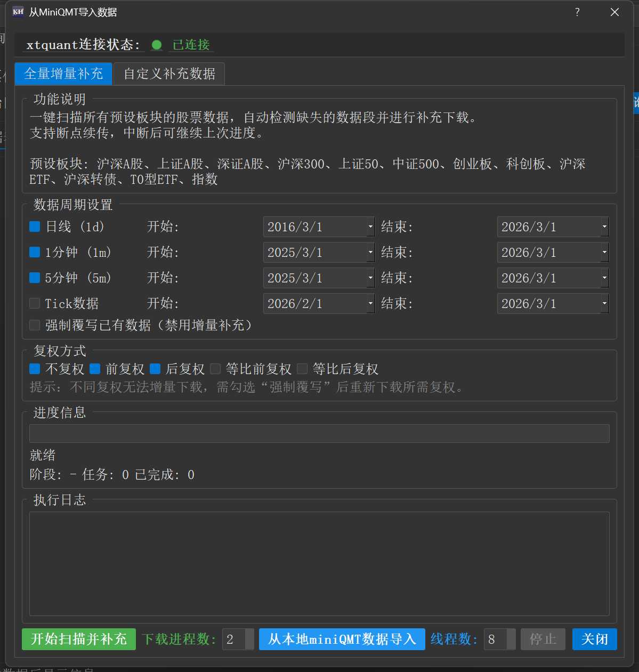Screen dimensions: 639x672
Task: Expand the 1分钟 end date dropdown
Action: pyautogui.click(x=604, y=253)
